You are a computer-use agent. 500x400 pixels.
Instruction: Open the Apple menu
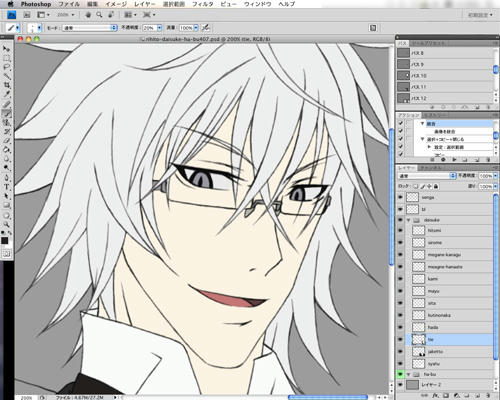coord(10,4)
